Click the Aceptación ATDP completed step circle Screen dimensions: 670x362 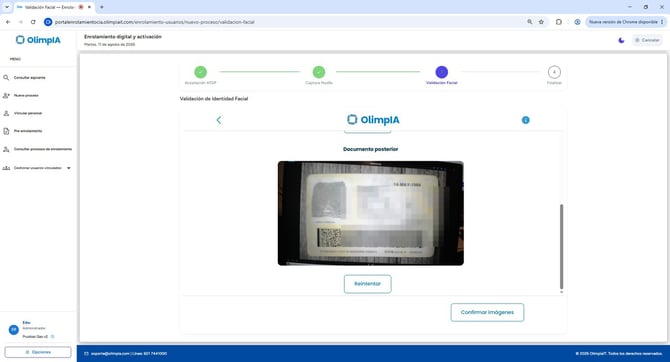tap(200, 72)
